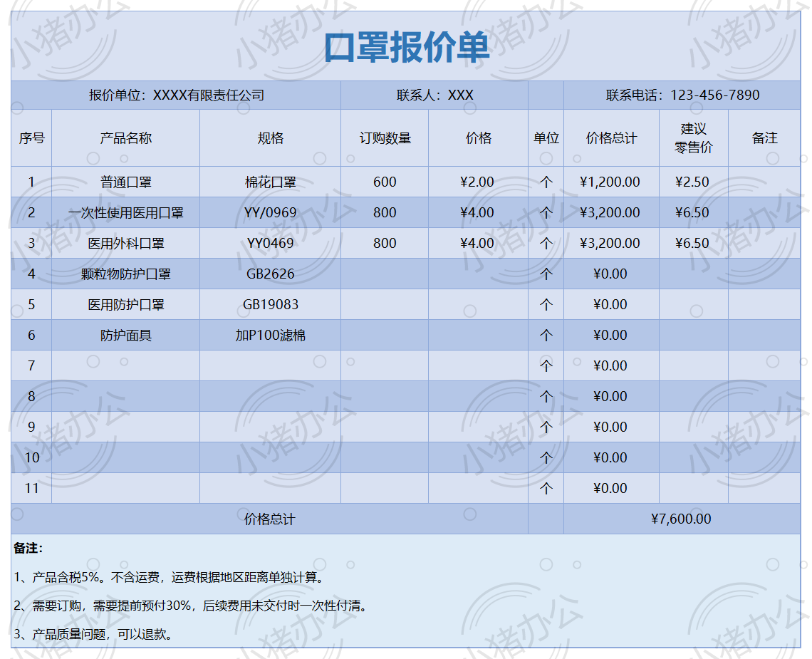Screen dimensions: 812x659
Task: Select the empty 产品名称 cell in row 7
Action: [126, 365]
